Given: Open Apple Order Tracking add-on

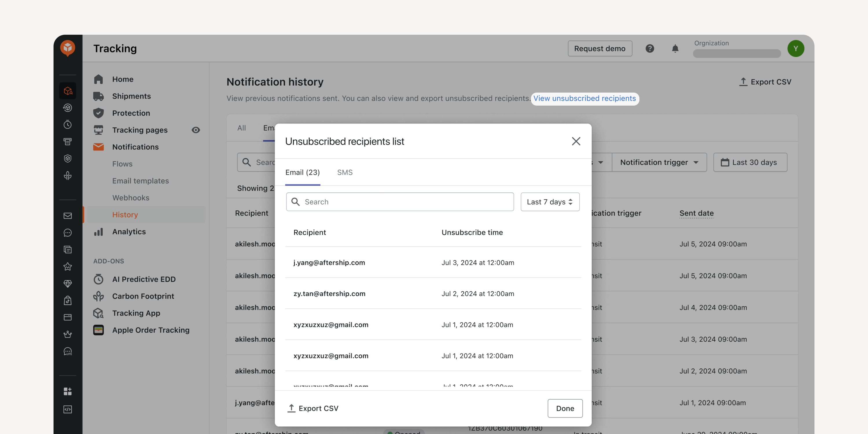Looking at the screenshot, I should pyautogui.click(x=151, y=330).
